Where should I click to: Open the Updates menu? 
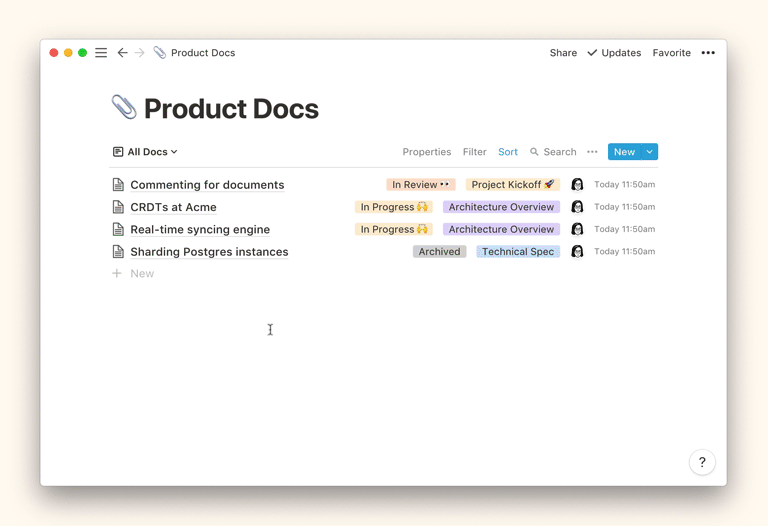tap(614, 53)
